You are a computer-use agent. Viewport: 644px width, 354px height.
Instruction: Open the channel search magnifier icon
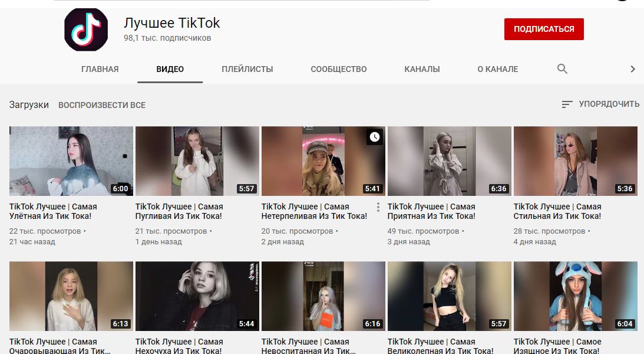click(562, 69)
